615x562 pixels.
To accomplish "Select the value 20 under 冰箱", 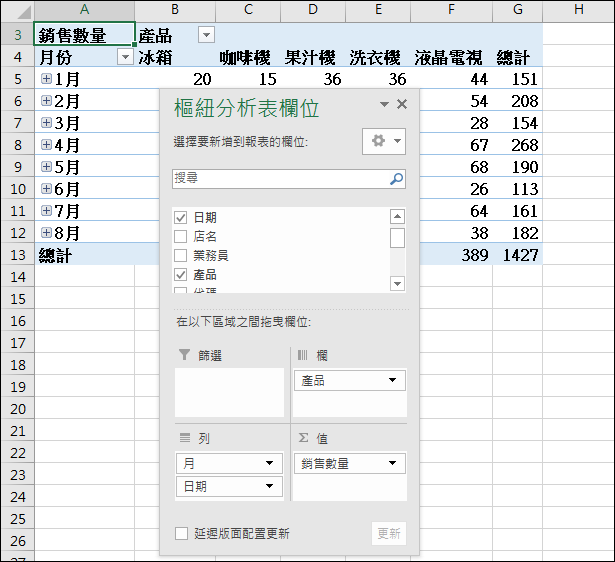I will [x=175, y=79].
